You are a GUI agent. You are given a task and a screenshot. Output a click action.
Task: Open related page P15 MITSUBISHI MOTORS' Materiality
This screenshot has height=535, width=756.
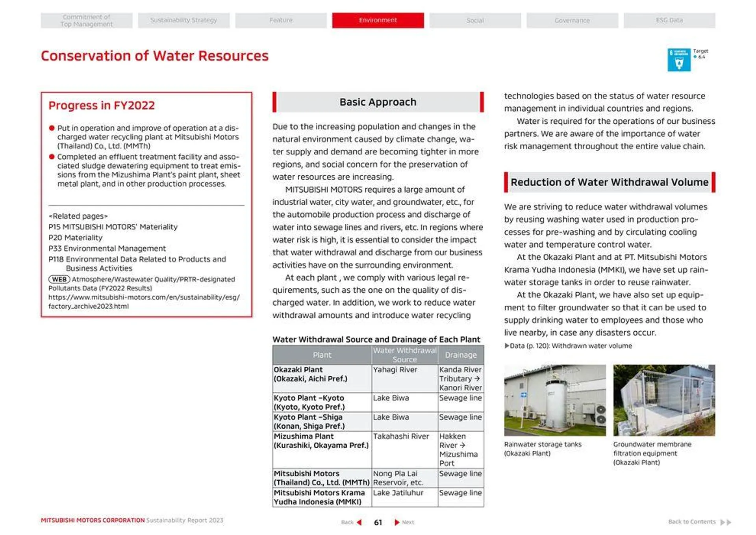113,227
